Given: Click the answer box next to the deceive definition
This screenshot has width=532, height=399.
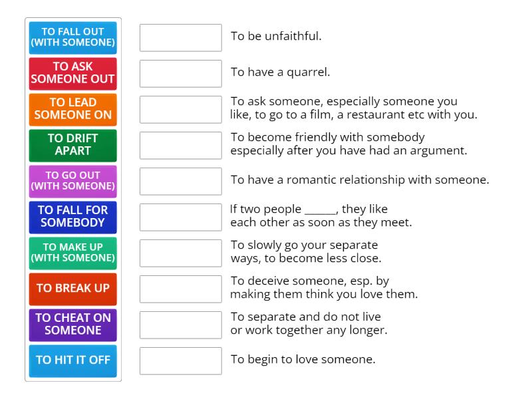Looking at the screenshot, I should pos(180,289).
